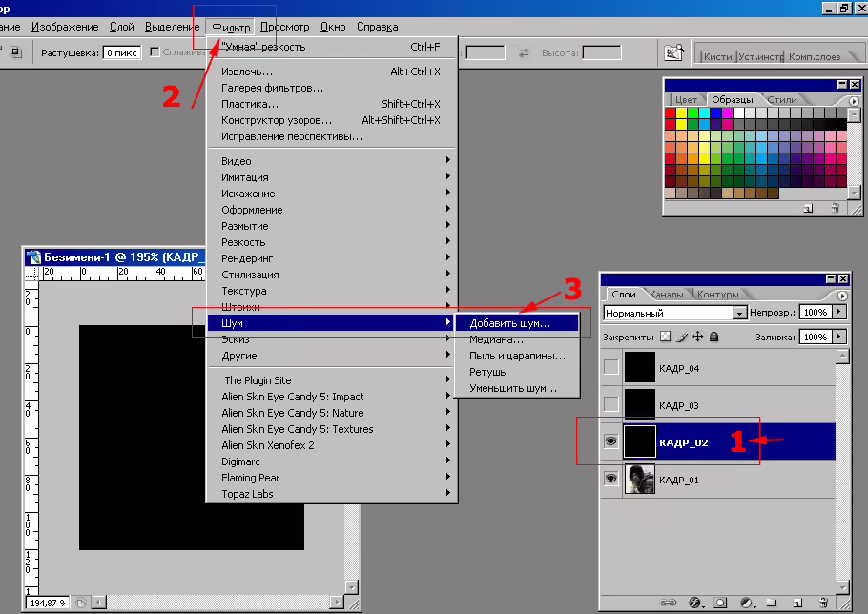
Task: Switch to the Каналы tab
Action: coord(667,295)
